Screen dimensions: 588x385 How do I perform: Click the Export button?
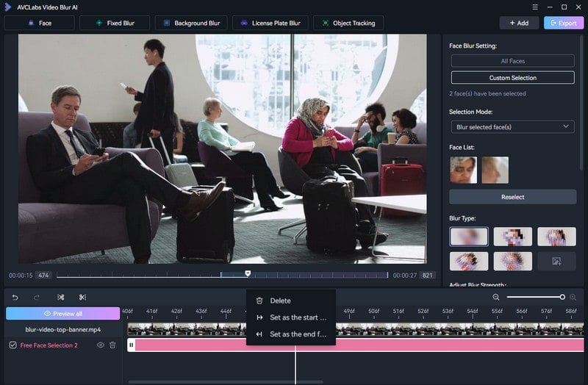[564, 23]
